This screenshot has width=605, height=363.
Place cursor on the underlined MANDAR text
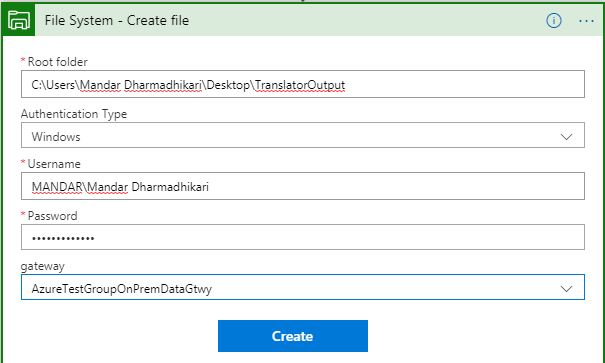pos(57,187)
